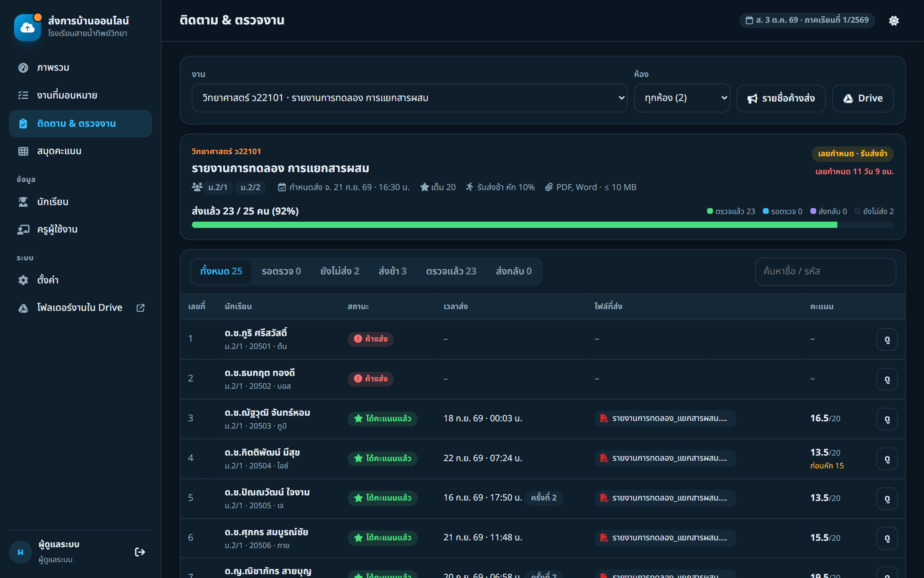Open PDF file of ด.ช.กิตติพัฒน์ row

tap(665, 458)
